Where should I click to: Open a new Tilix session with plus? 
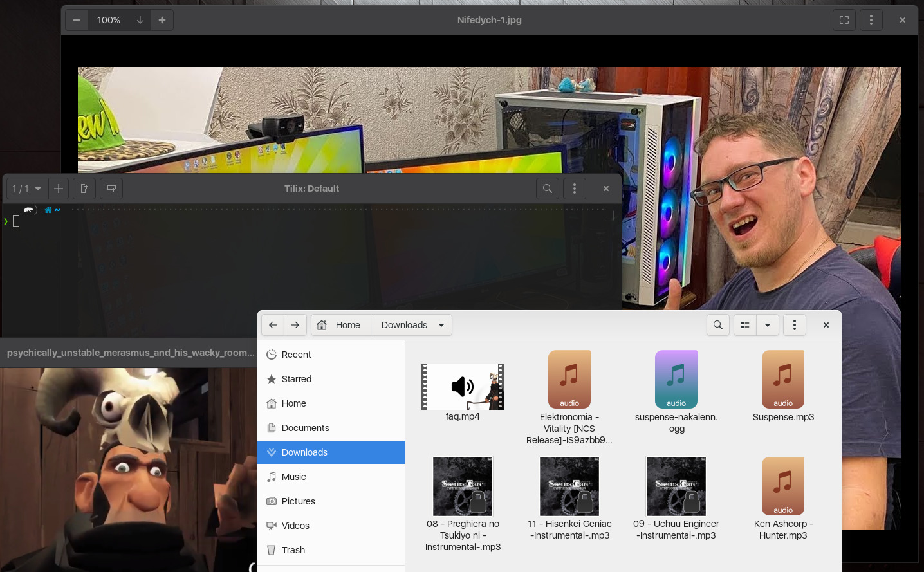[x=59, y=189]
